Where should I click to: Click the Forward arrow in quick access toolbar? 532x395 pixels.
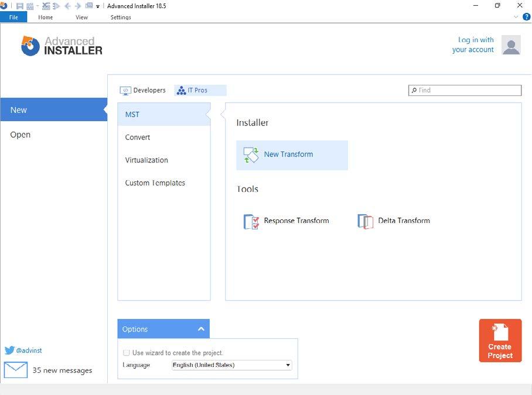pos(78,6)
